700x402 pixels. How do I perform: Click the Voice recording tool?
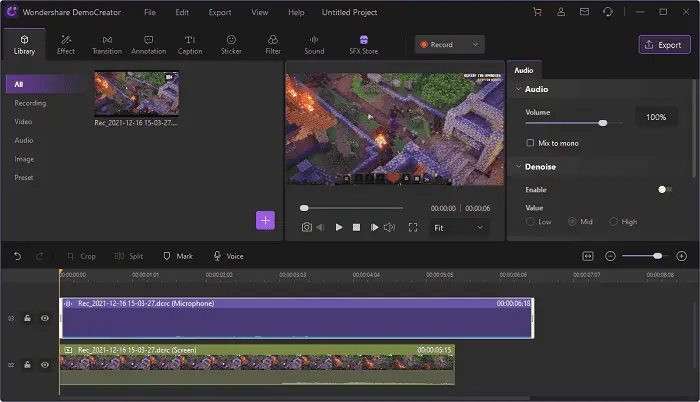coord(228,256)
